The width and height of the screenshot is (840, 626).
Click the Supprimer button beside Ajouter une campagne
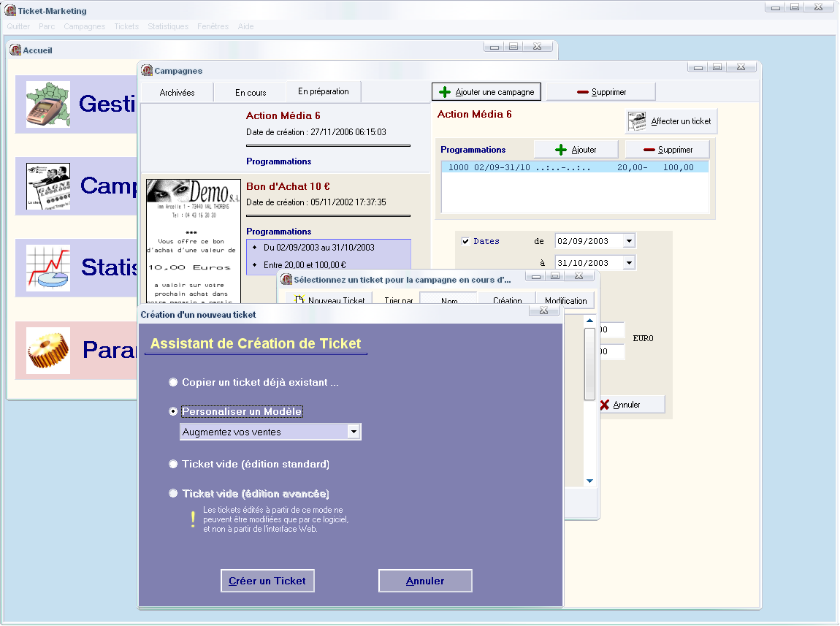tap(601, 92)
